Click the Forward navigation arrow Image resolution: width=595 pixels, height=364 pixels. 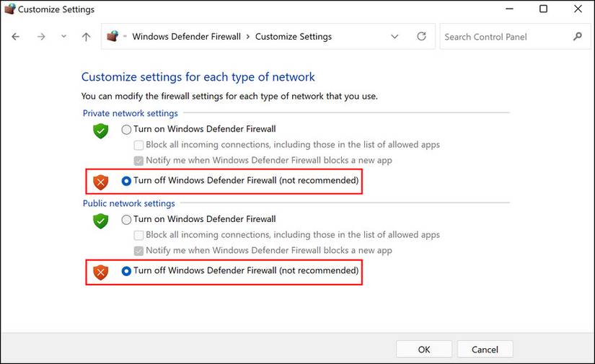(x=40, y=37)
